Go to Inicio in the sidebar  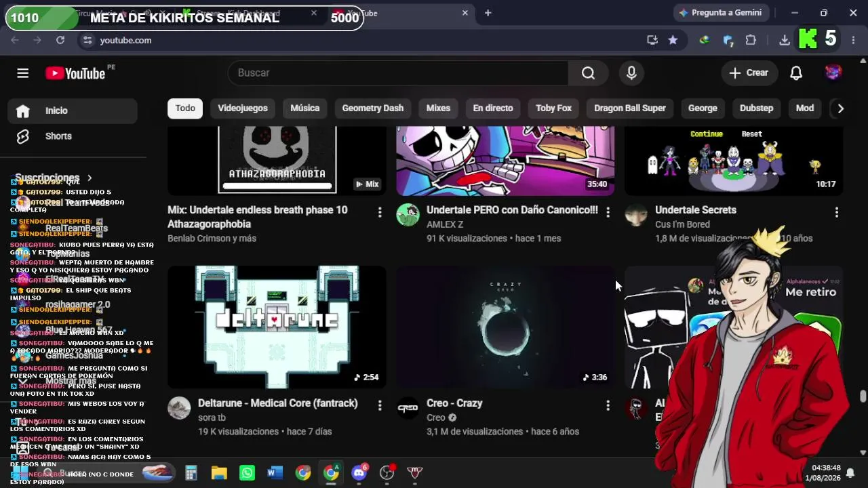point(73,110)
